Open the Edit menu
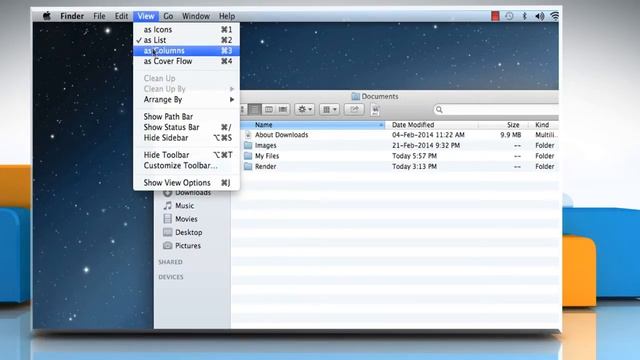The height and width of the screenshot is (360, 640). pos(121,16)
